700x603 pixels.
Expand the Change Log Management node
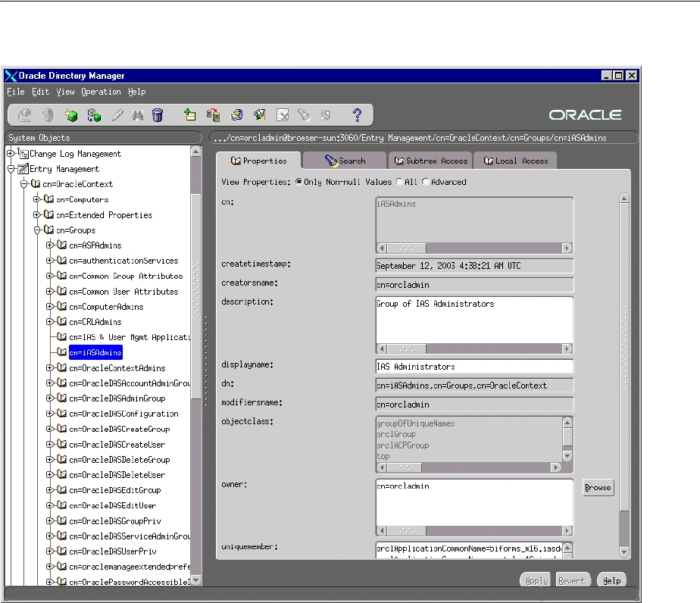coord(11,154)
